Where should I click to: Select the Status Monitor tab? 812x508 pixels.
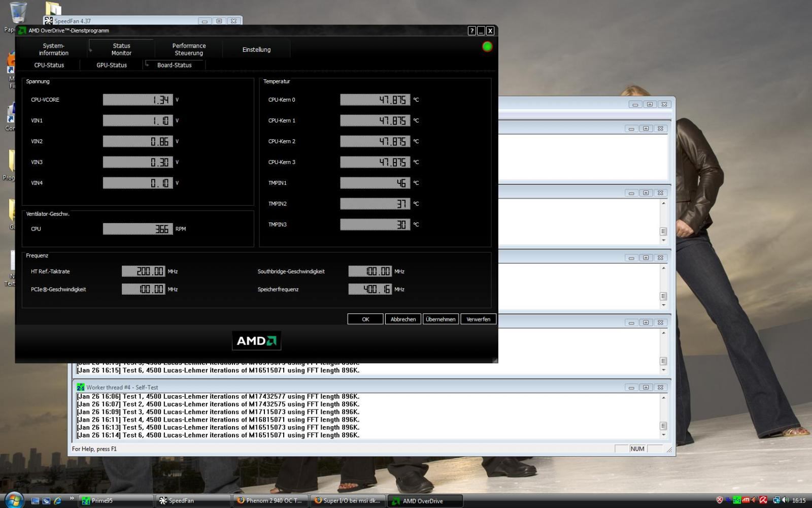[121, 49]
